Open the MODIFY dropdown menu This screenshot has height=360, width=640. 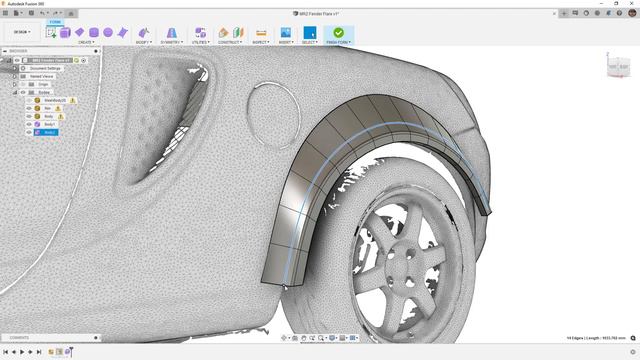(144, 42)
